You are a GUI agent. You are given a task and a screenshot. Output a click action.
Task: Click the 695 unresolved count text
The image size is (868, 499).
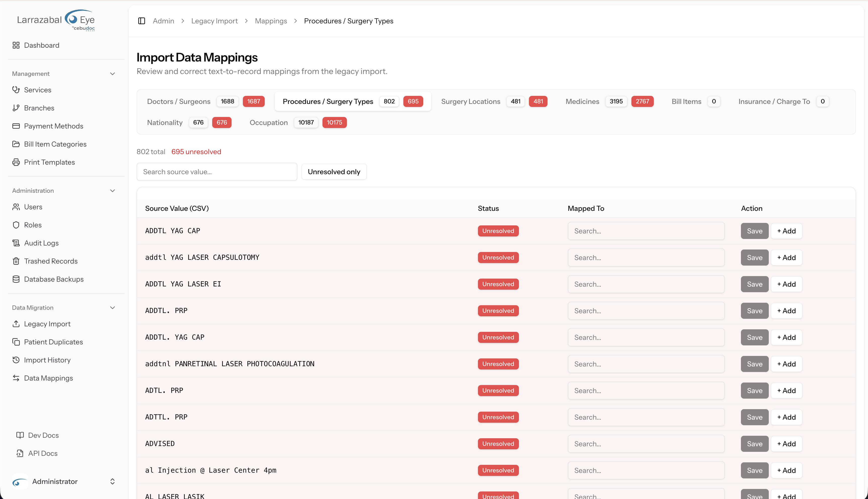pyautogui.click(x=196, y=152)
